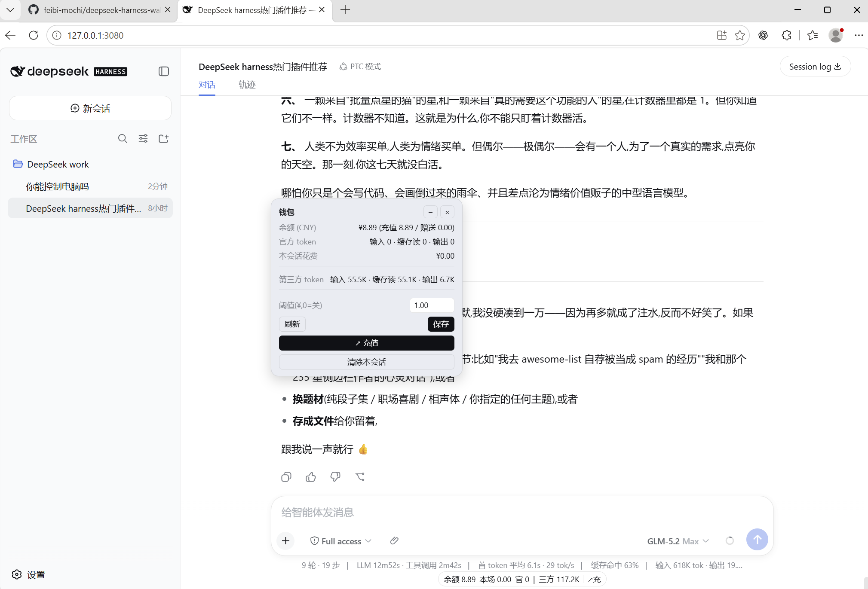The width and height of the screenshot is (868, 589).
Task: Click the branch/retry icon below reply
Action: point(360,477)
